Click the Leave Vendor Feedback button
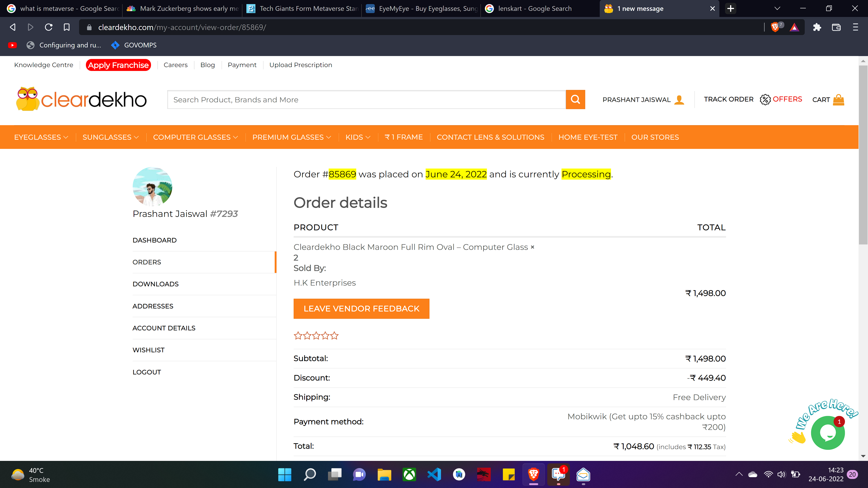The width and height of the screenshot is (868, 488). (x=361, y=308)
